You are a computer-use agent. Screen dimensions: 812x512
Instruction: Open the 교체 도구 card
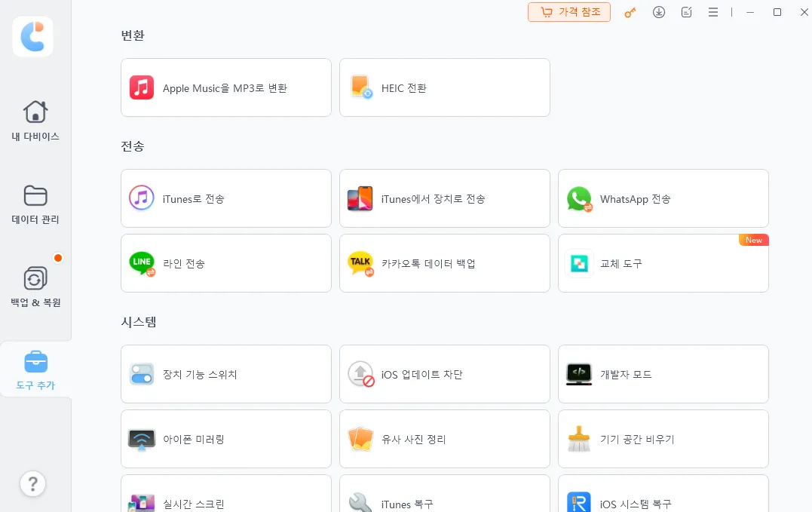(x=663, y=263)
